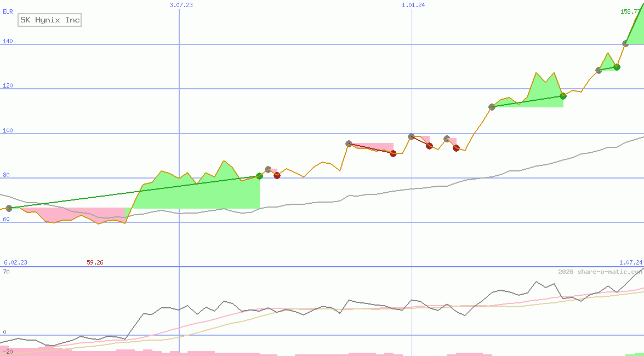Click the green buy marker near price 80
The width and height of the screenshot is (644, 356).
pos(259,176)
